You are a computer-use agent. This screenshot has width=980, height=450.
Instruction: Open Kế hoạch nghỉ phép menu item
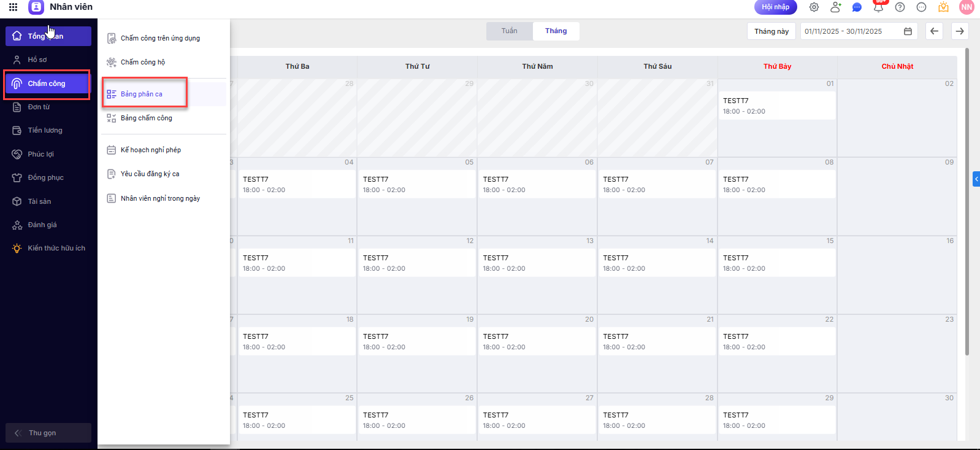[150, 150]
